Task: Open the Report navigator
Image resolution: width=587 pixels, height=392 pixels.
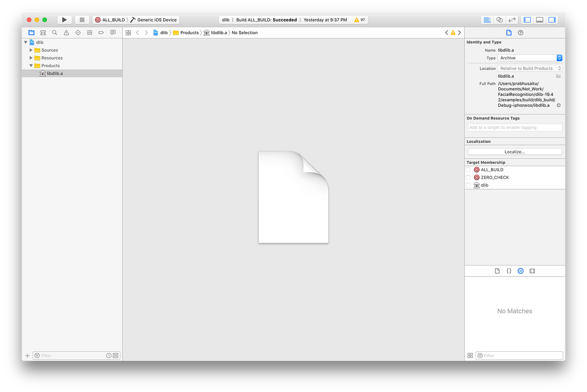Action: tap(113, 33)
